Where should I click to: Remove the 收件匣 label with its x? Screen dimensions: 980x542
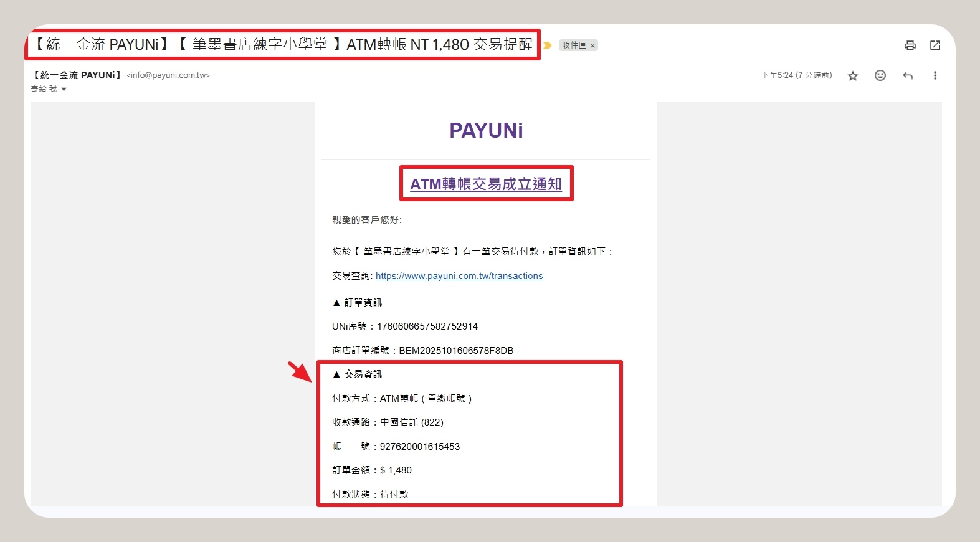pos(592,45)
